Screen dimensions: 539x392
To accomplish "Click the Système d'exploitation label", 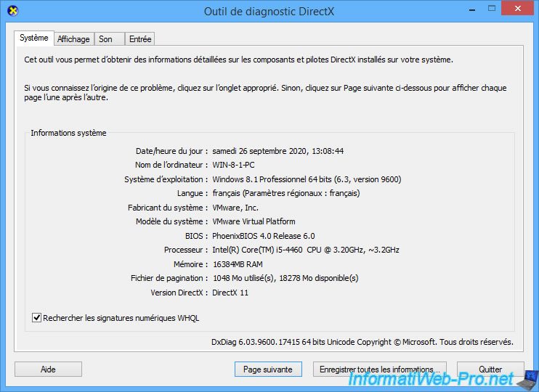I will pyautogui.click(x=166, y=179).
